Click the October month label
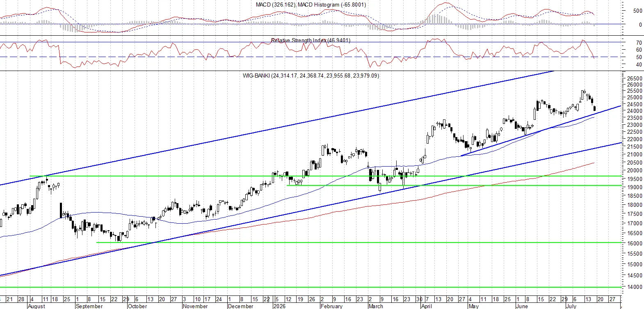 point(137,306)
